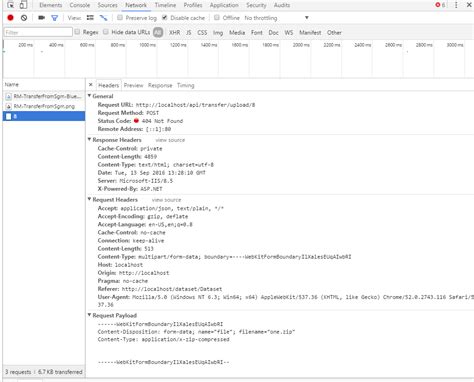Screen dimensions: 474x382
Task: Open the Network tab
Action: click(x=136, y=5)
